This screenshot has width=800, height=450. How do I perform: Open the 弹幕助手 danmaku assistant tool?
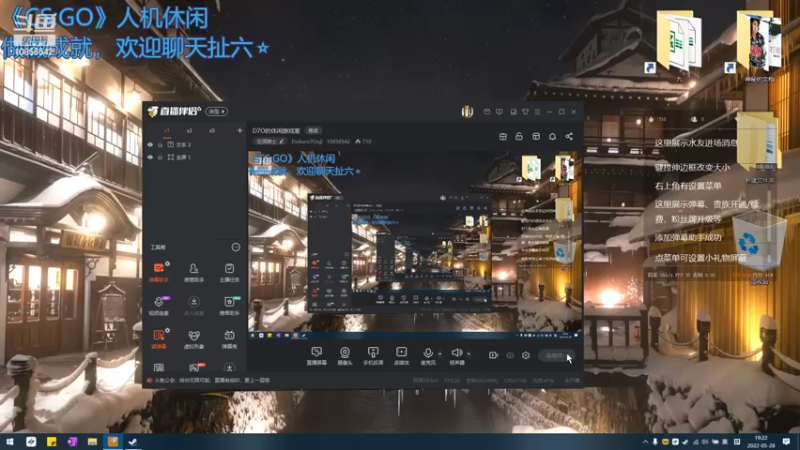159,272
